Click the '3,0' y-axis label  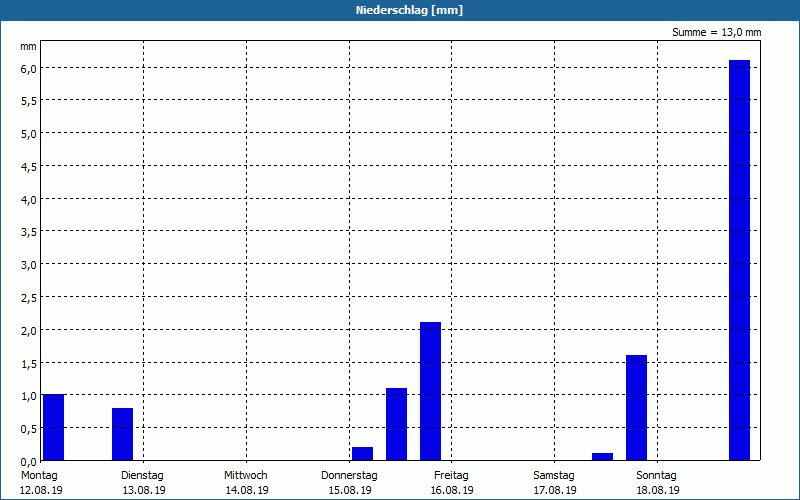[x=29, y=265]
